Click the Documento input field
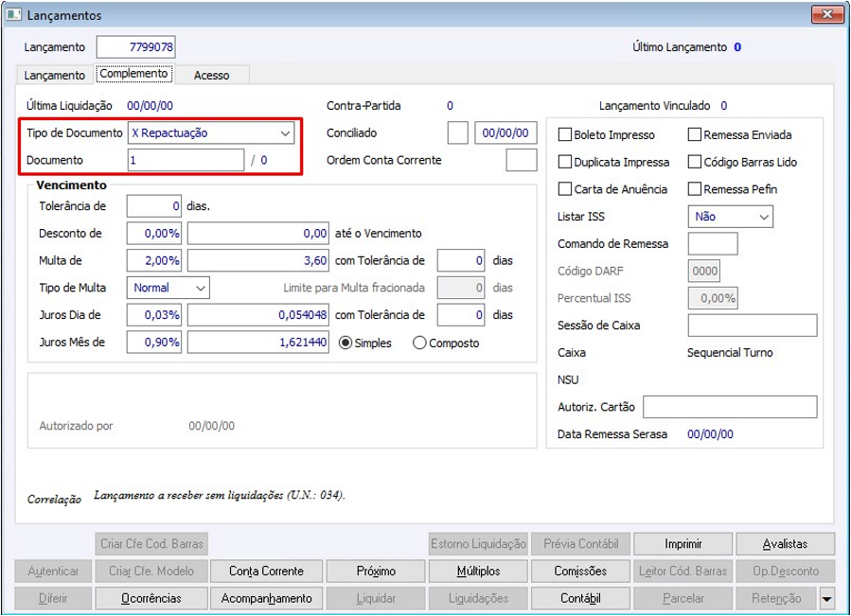Viewport: 851px width, 616px height. pyautogui.click(x=186, y=160)
